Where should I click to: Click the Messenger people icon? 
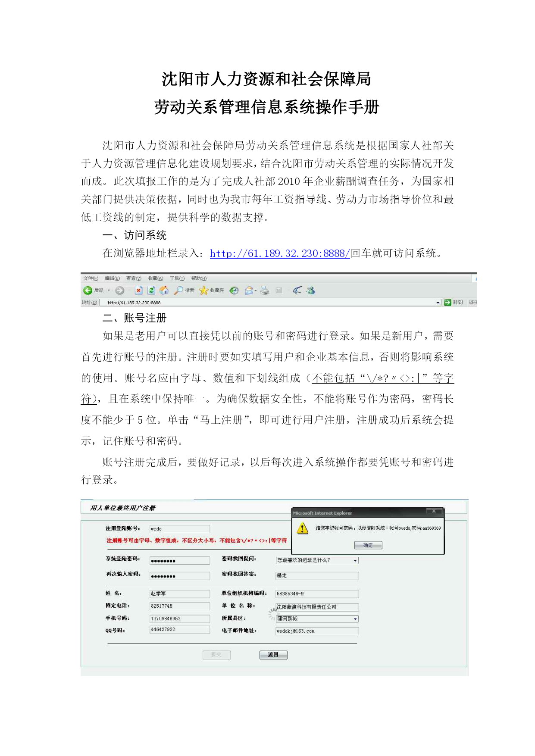(311, 291)
